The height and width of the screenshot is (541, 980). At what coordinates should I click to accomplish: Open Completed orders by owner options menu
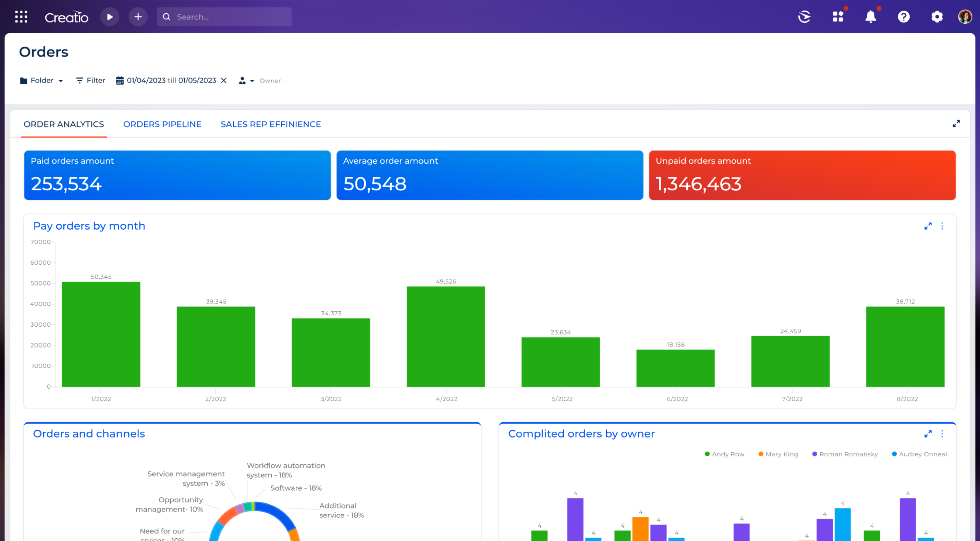tap(942, 434)
